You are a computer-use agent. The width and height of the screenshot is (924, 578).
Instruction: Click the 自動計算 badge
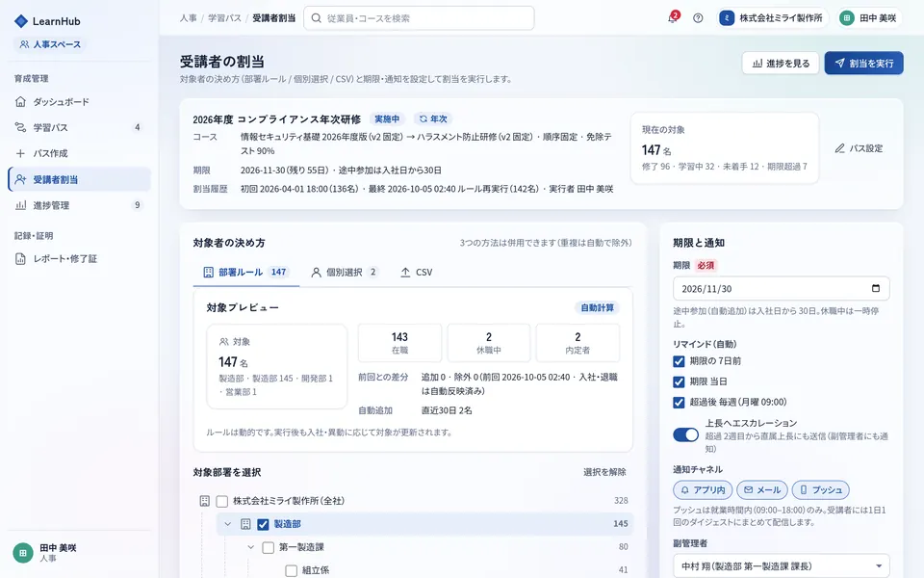tap(597, 307)
